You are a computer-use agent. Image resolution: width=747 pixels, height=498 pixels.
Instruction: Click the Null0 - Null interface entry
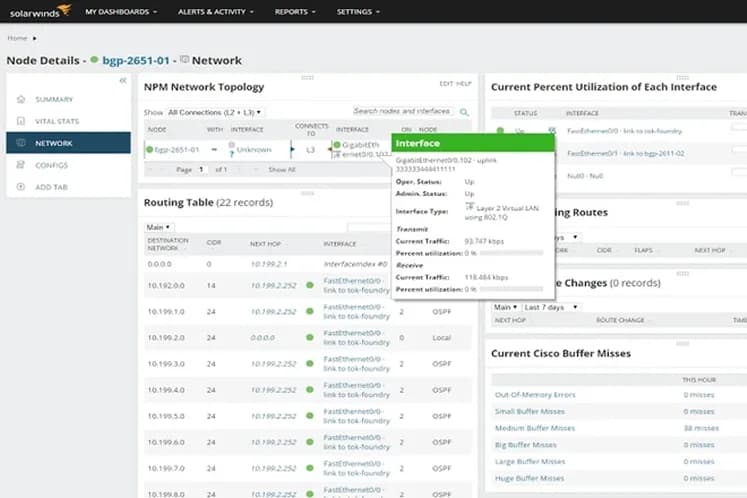585,176
